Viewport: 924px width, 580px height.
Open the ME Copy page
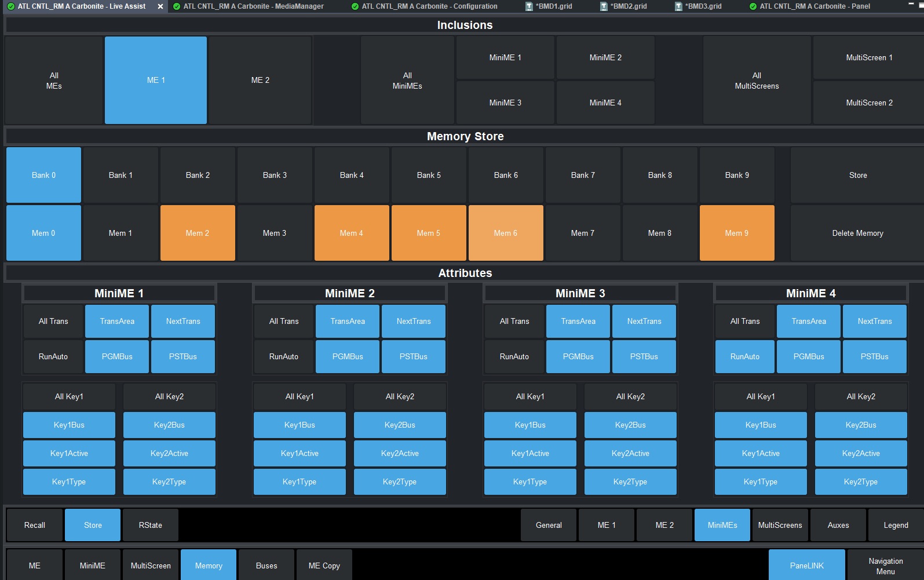[x=324, y=566]
